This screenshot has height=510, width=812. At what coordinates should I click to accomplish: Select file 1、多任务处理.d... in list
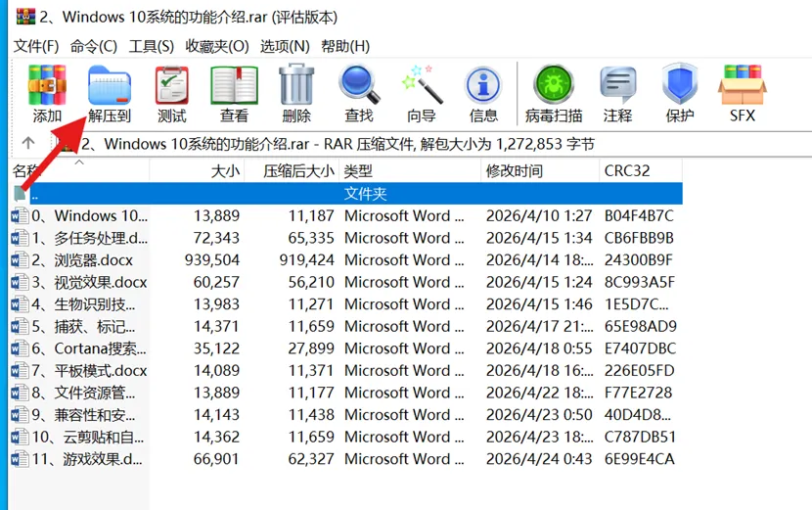click(346, 238)
